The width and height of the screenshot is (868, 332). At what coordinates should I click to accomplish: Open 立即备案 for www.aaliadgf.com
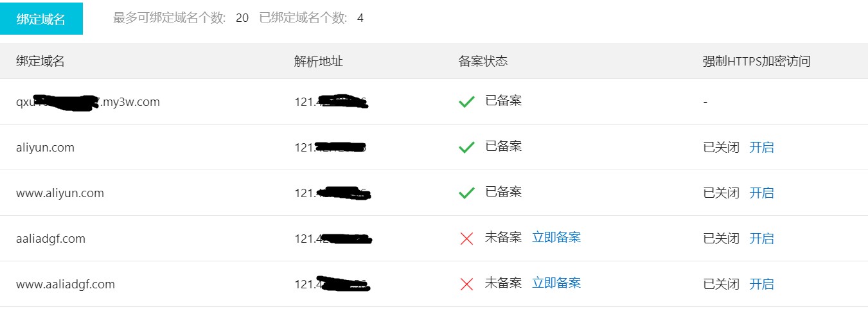[x=556, y=283]
